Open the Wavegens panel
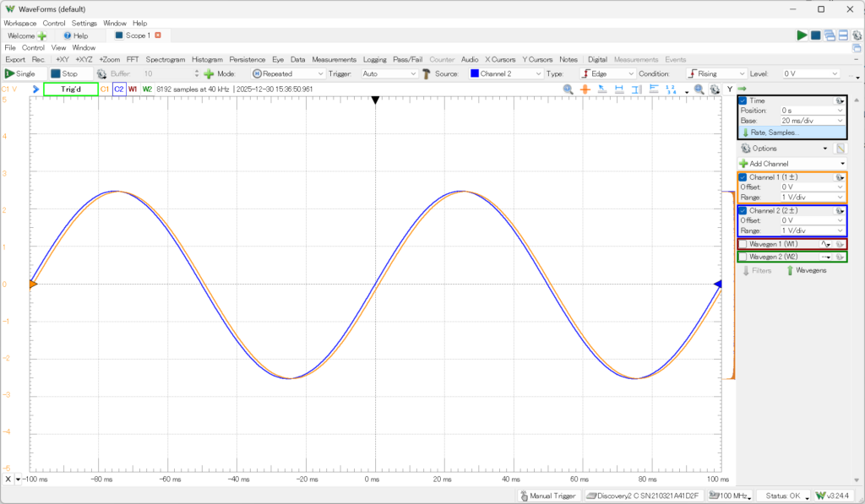This screenshot has height=504, width=865. coord(806,270)
